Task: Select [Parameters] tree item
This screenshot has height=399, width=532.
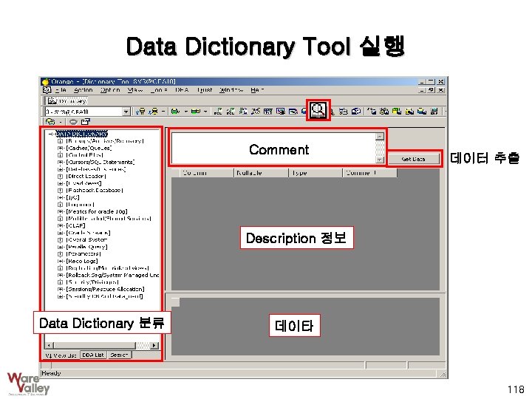Action: (83, 253)
